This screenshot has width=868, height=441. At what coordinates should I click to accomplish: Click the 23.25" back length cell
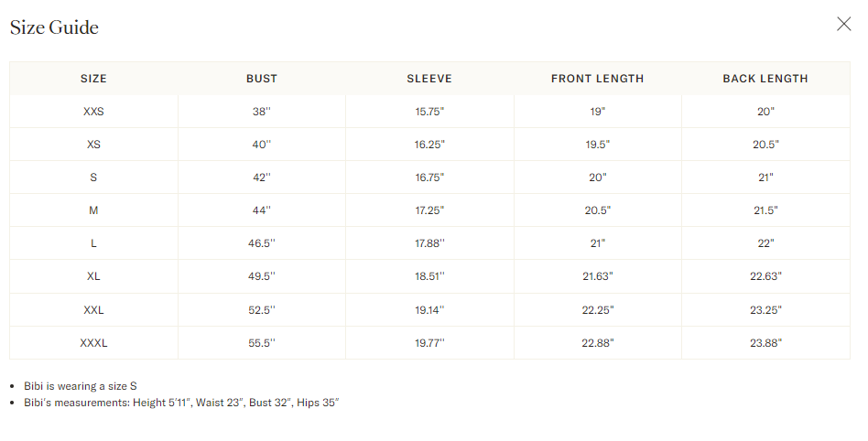[765, 310]
